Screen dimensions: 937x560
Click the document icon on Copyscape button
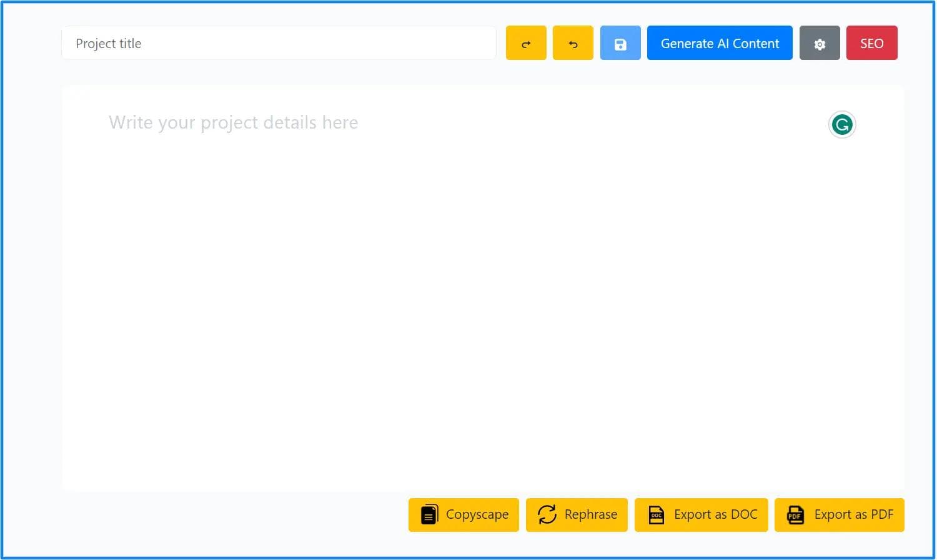[429, 514]
